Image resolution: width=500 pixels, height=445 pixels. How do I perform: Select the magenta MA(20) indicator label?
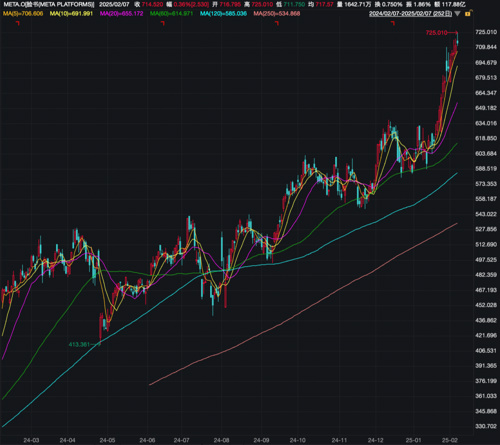(x=121, y=14)
